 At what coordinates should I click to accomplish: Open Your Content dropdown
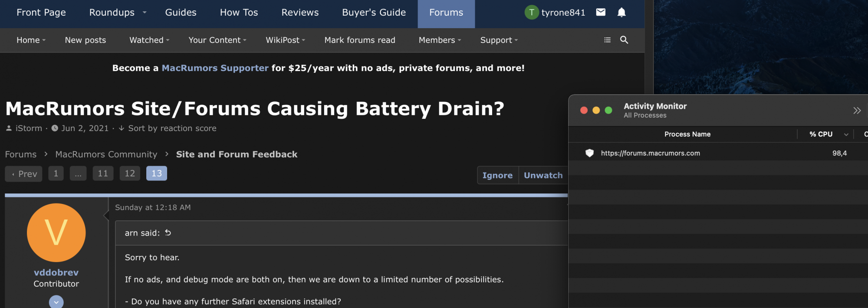(217, 40)
